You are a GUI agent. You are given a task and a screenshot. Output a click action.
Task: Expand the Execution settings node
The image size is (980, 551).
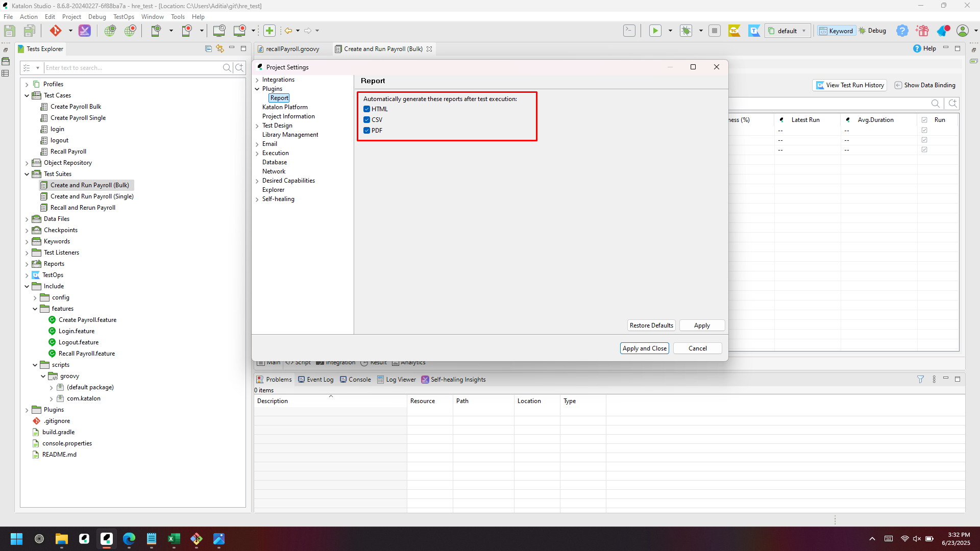[257, 154]
